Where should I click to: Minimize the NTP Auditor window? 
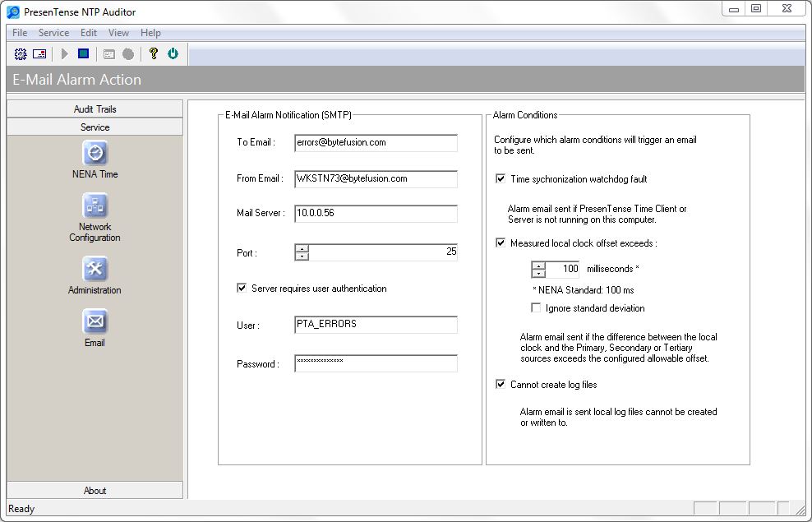coord(734,9)
